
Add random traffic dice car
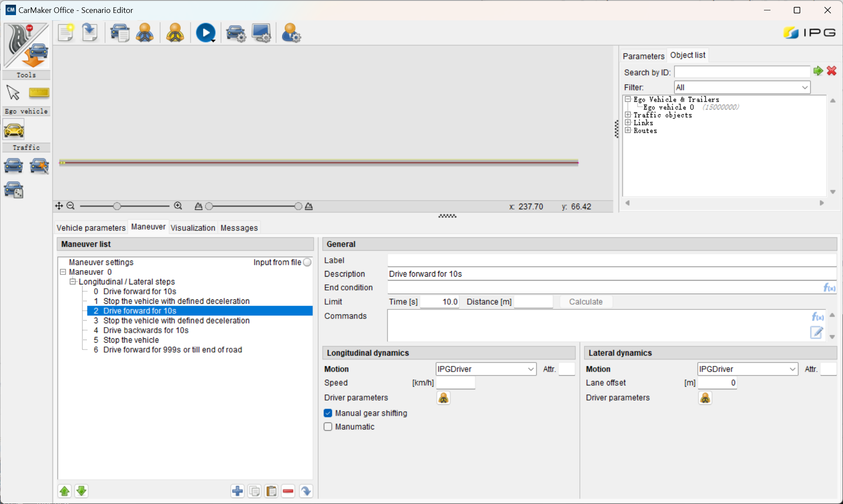click(13, 190)
